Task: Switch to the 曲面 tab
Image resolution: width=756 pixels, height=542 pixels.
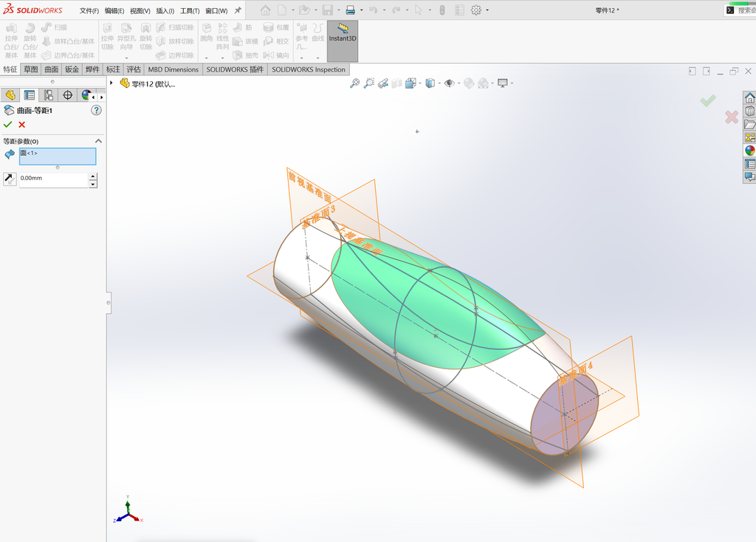Action: pos(51,69)
